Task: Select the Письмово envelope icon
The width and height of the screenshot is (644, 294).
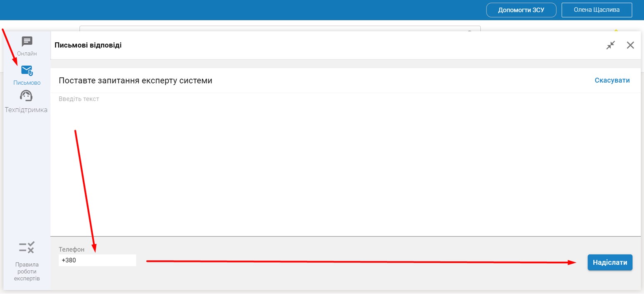Action: [x=27, y=70]
